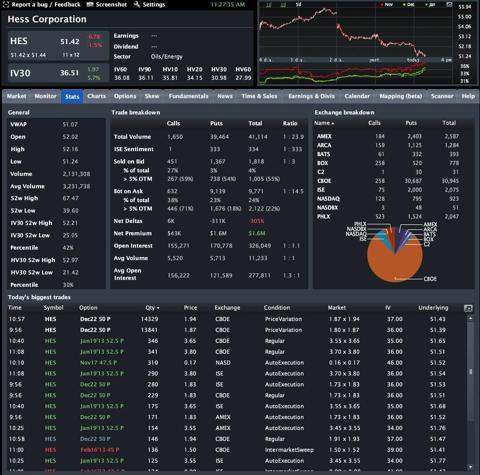Click the VWAP value 51.07
This screenshot has width=480, height=475.
[x=70, y=124]
